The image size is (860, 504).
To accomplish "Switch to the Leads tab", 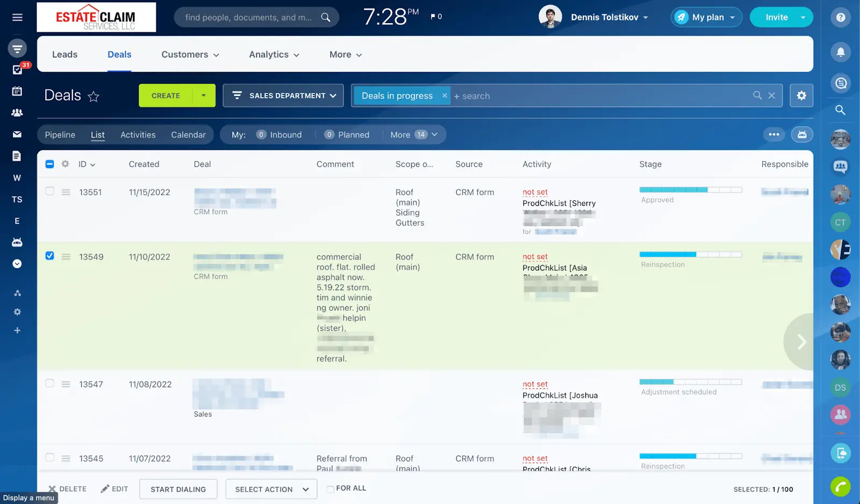I will click(65, 54).
